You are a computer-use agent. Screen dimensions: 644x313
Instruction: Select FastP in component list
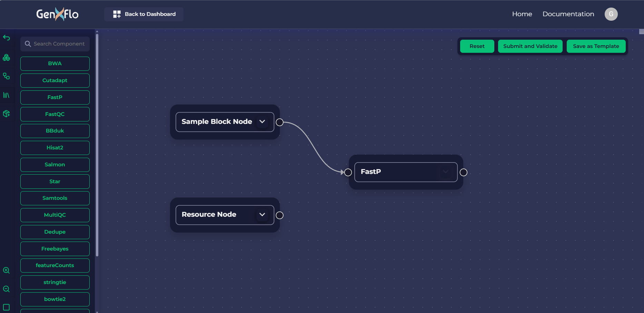[55, 97]
